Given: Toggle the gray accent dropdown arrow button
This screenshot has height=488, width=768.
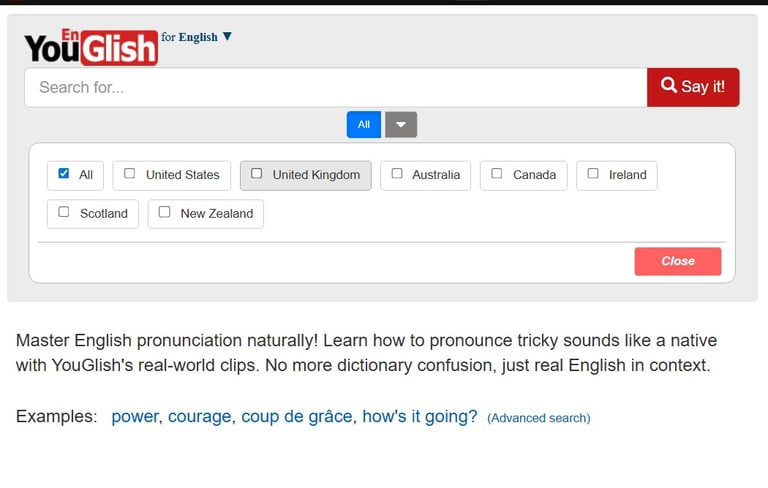Looking at the screenshot, I should (x=401, y=124).
